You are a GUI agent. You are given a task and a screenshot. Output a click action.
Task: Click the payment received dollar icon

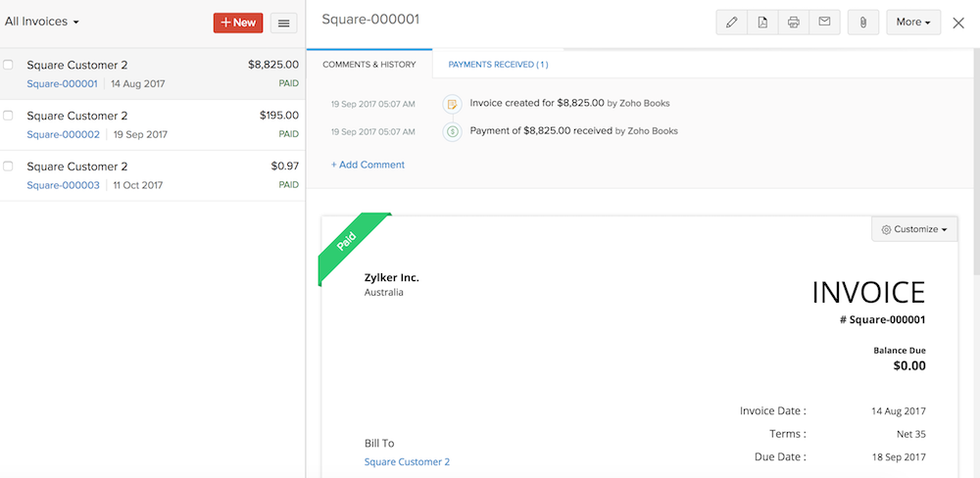coord(452,130)
